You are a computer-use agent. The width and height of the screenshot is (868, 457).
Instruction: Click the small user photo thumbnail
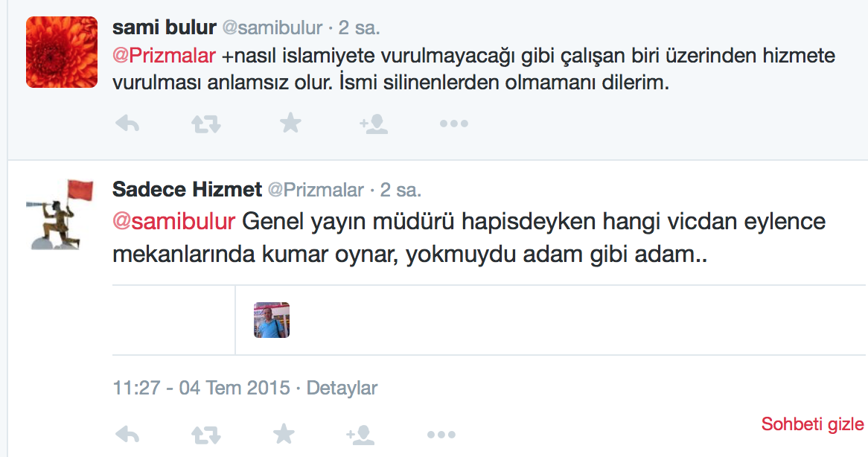pos(272,320)
